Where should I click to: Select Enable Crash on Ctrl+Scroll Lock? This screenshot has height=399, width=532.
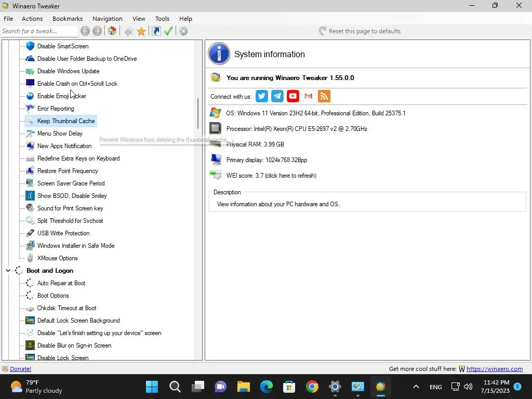click(77, 84)
